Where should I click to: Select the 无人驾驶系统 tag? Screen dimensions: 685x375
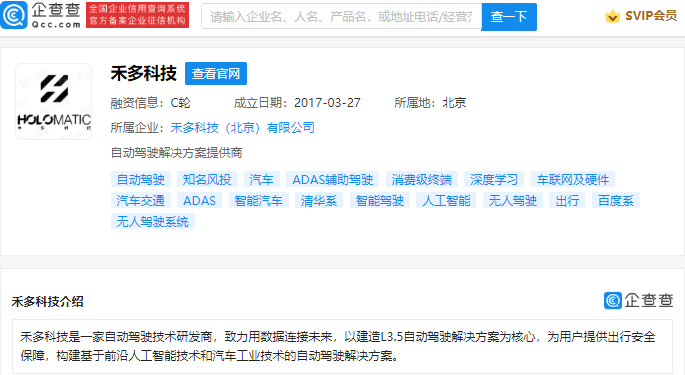tap(152, 222)
